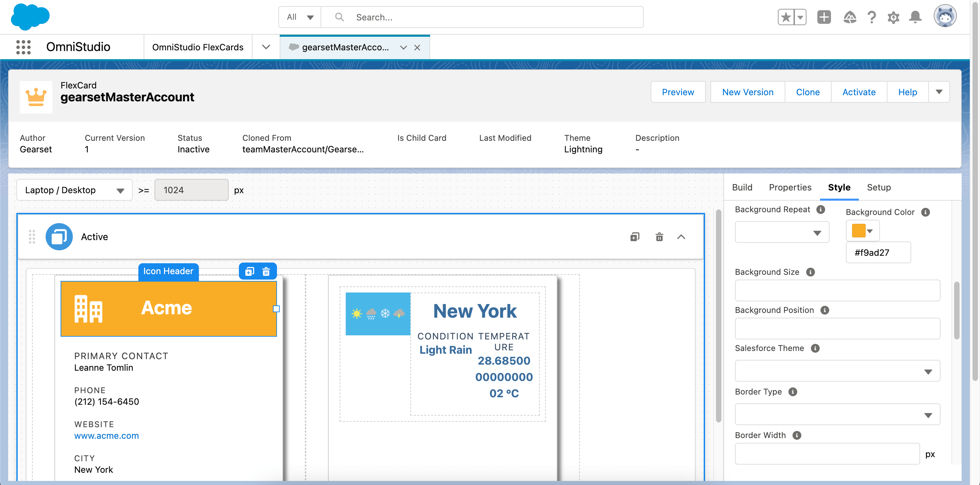Click the Background Repeat info icon
The width and height of the screenshot is (980, 485).
click(821, 210)
